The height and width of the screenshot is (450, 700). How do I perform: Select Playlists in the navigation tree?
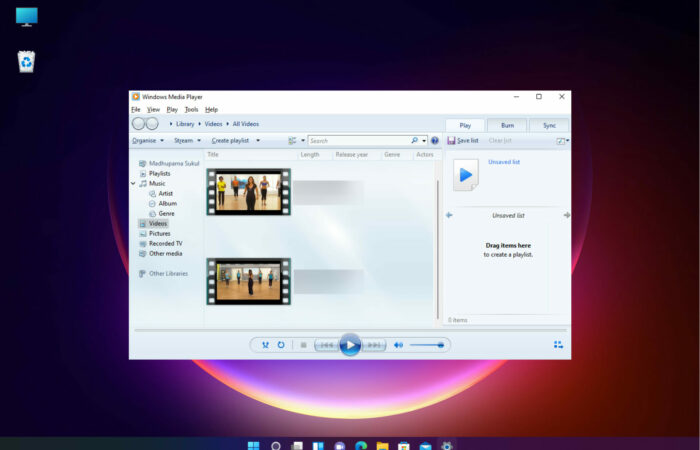155,174
